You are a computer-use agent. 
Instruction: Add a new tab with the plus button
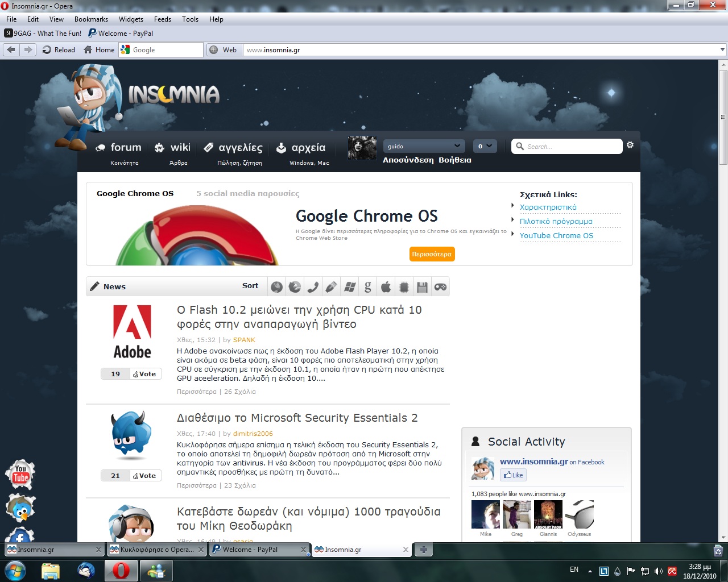[x=423, y=550]
